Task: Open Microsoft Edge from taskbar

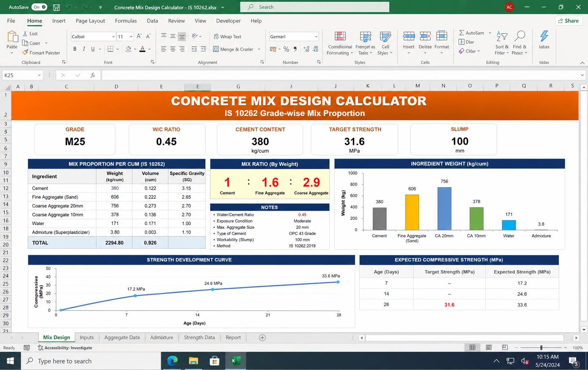Action: pyautogui.click(x=172, y=361)
